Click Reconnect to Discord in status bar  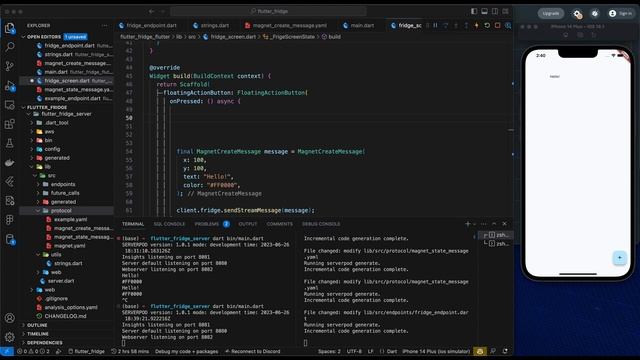click(253, 351)
